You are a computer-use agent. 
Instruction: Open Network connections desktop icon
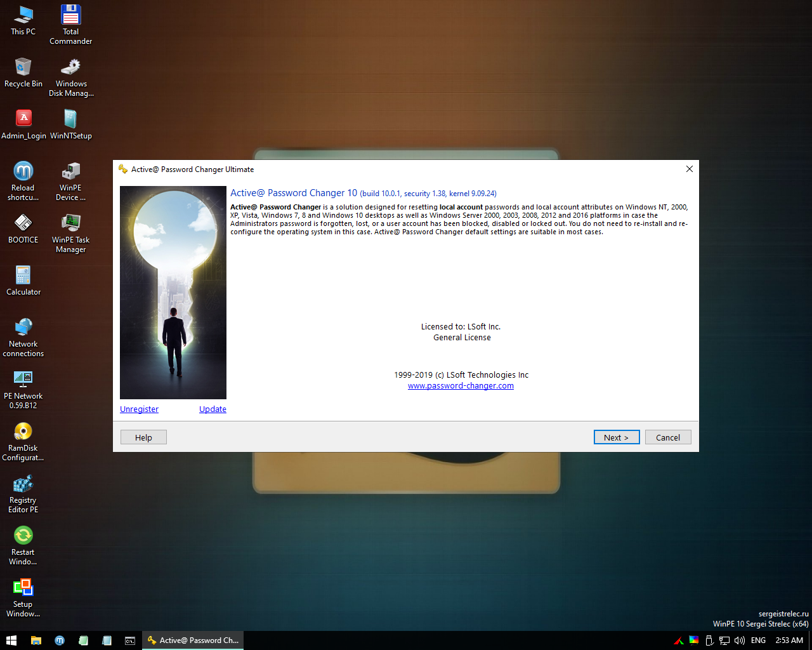point(23,336)
